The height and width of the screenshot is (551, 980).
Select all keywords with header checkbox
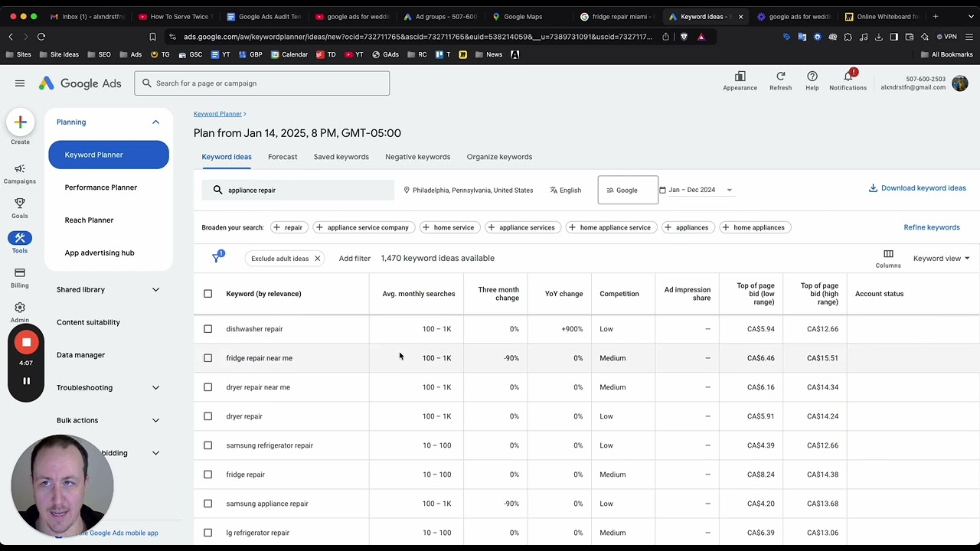pos(207,294)
